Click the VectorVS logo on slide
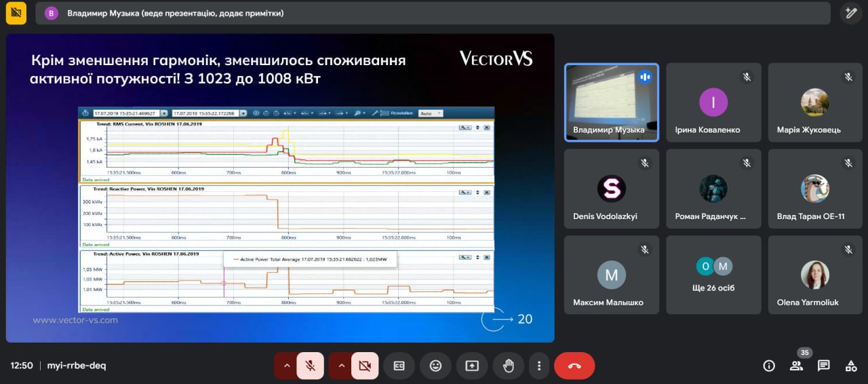The height and width of the screenshot is (384, 868). (x=496, y=58)
